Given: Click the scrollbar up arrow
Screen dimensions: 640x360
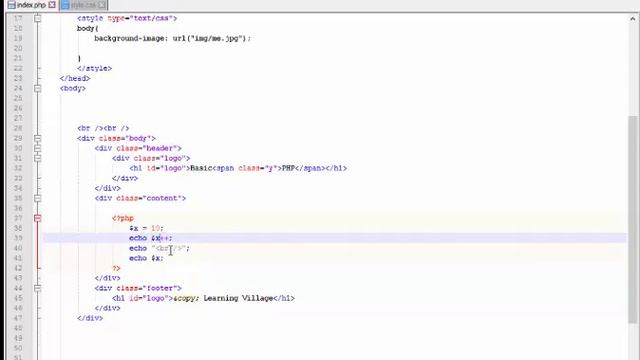Looking at the screenshot, I should (633, 18).
